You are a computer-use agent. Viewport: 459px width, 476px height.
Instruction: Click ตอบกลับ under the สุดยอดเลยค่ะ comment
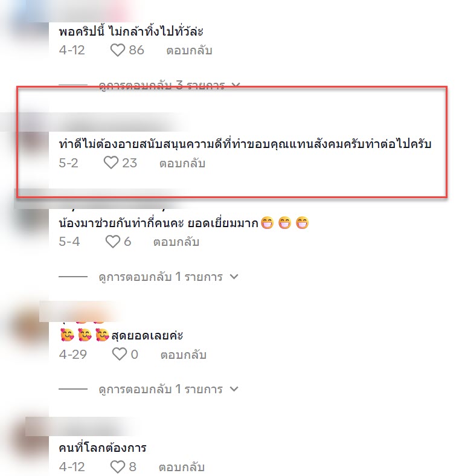point(184,355)
